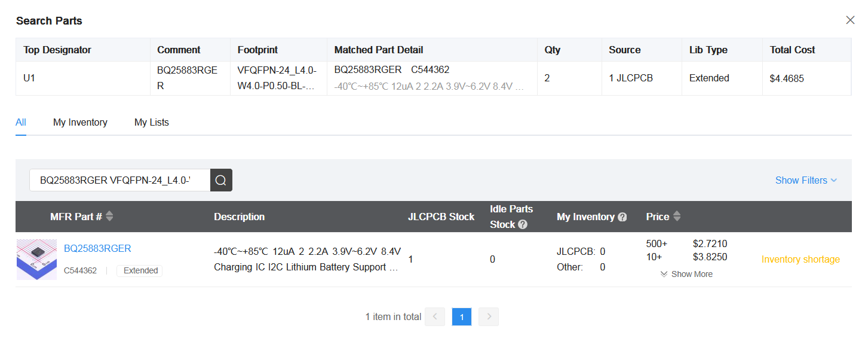
Task: Close the Search Parts dialog
Action: tap(850, 20)
